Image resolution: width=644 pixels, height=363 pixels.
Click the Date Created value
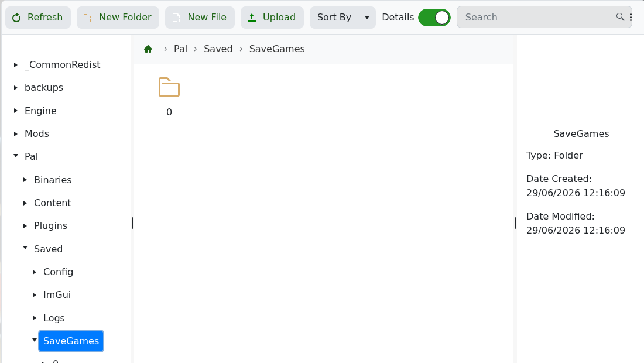tap(576, 193)
